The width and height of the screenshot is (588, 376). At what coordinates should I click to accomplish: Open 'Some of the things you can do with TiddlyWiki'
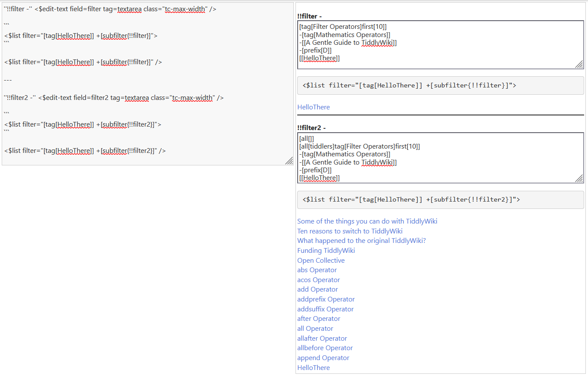click(367, 221)
